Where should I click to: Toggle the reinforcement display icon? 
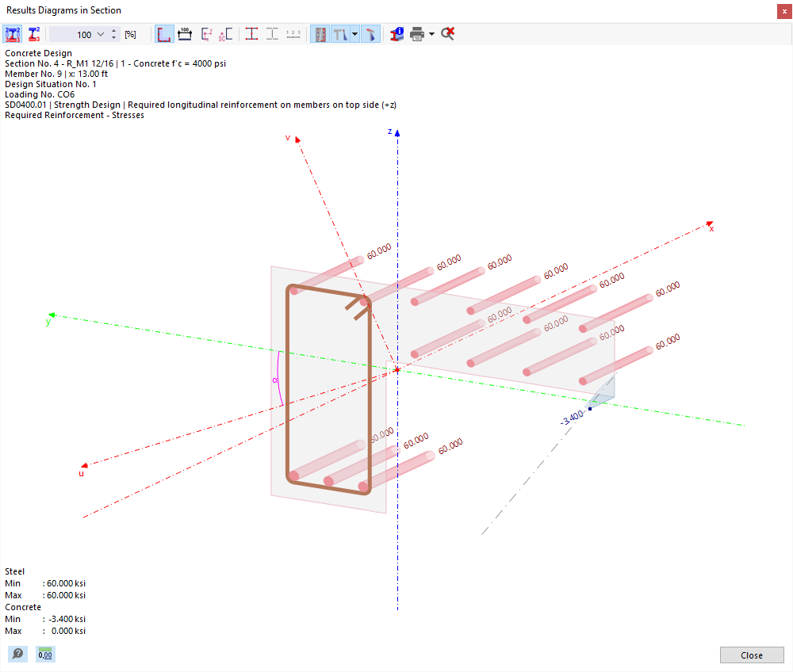tap(320, 34)
